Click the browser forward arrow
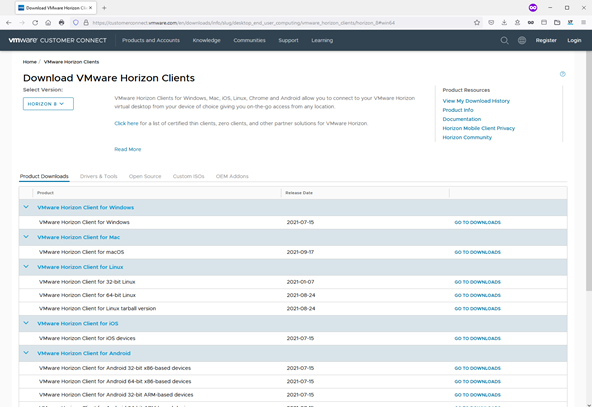 pos(22,23)
